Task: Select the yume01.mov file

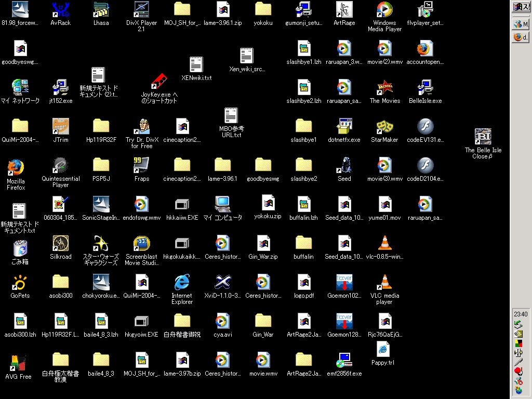Action: (384, 209)
